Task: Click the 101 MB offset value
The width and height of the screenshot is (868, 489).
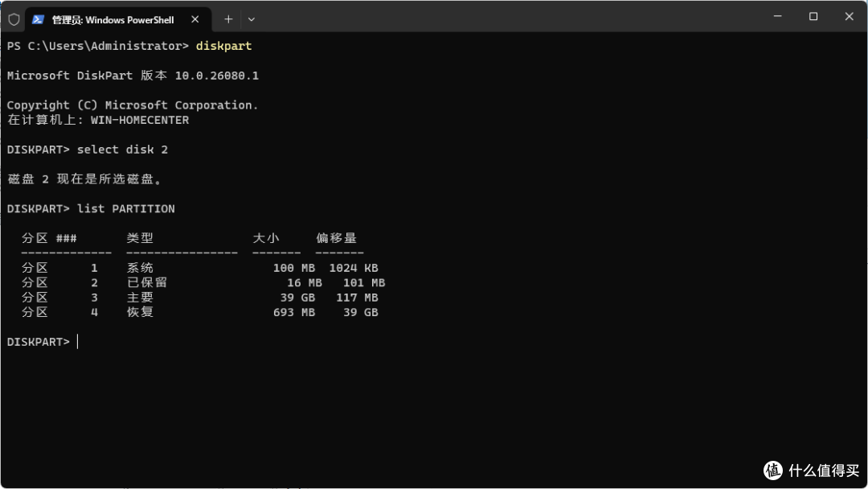Action: [364, 282]
